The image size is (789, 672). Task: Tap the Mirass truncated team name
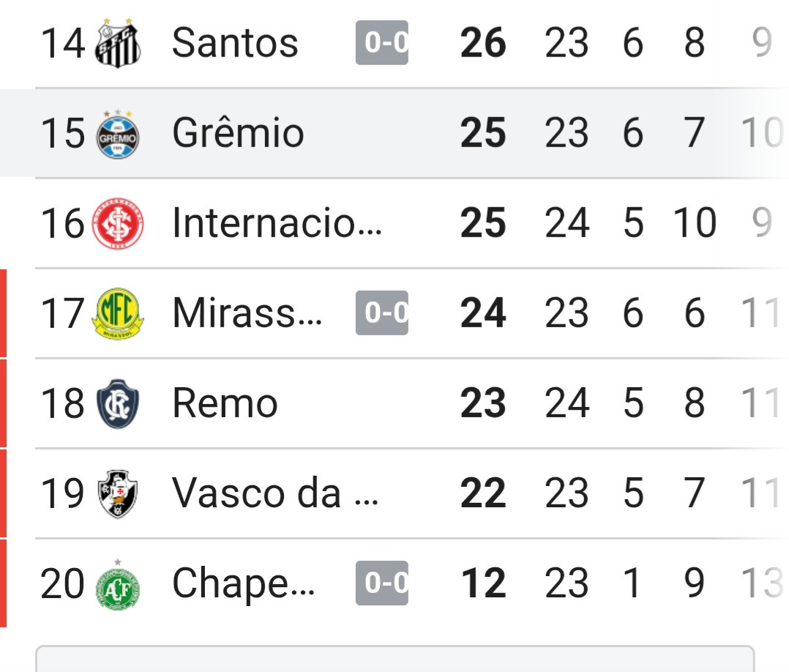(247, 313)
